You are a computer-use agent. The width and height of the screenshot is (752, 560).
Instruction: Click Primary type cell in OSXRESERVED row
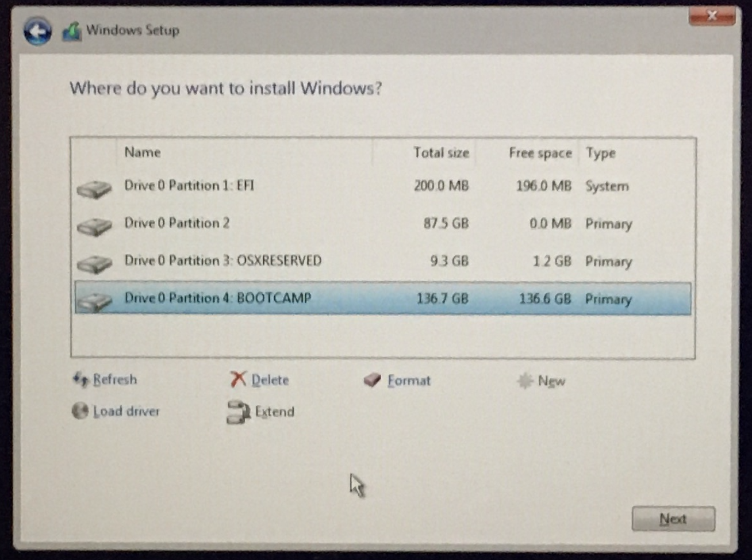608,262
